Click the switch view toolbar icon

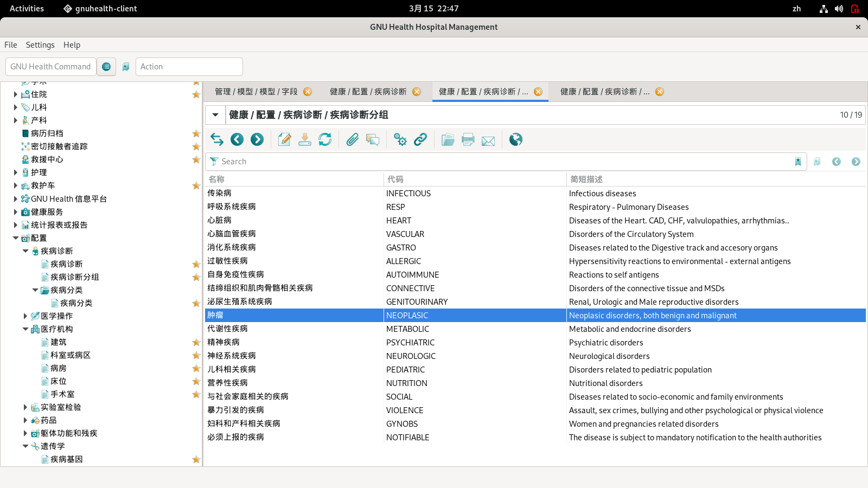click(x=217, y=140)
